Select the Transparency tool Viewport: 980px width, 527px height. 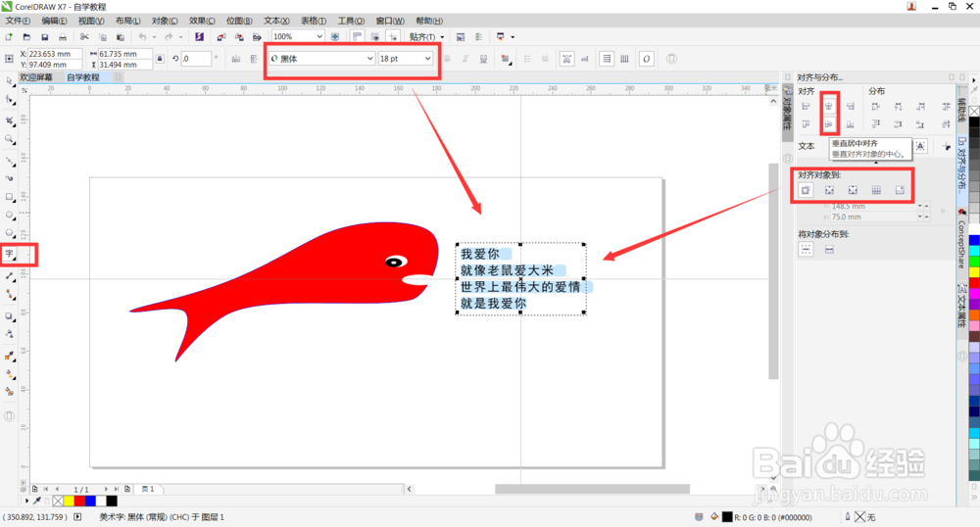(x=10, y=333)
